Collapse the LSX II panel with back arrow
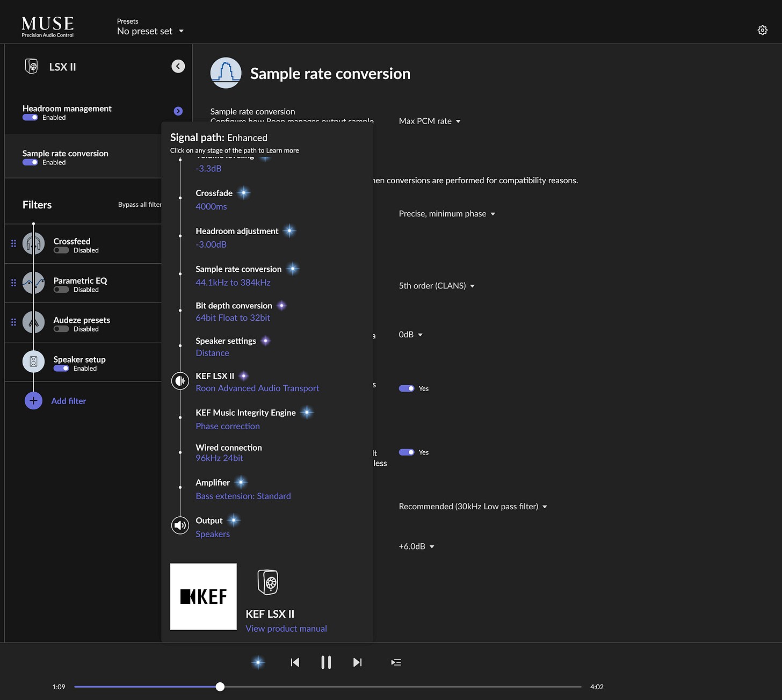 tap(178, 66)
